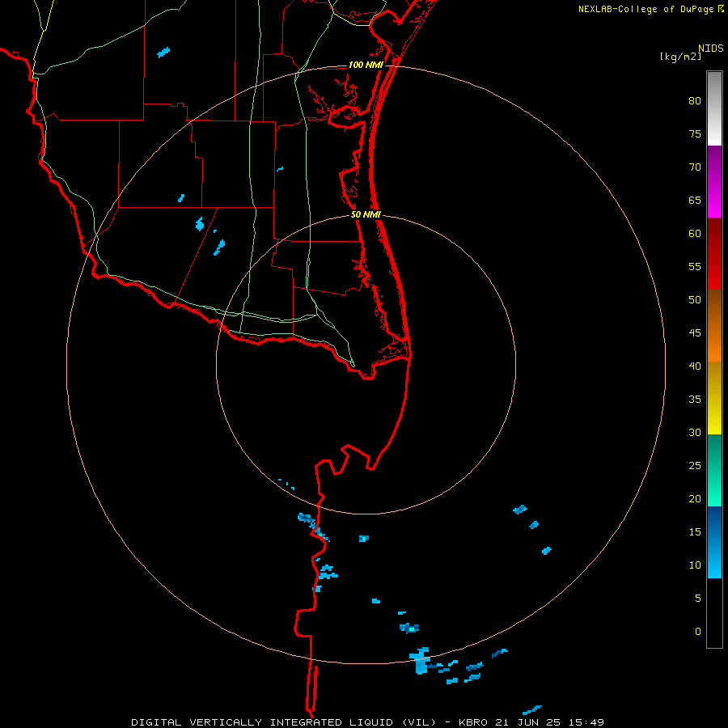The image size is (728, 728).
Task: Select the 75 value on the VIL scale
Action: pyautogui.click(x=695, y=133)
